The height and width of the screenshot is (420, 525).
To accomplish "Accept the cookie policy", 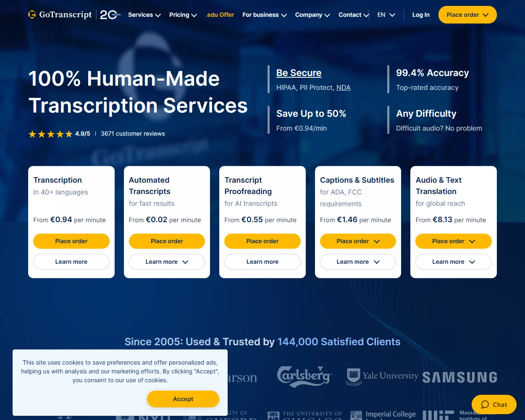I will [x=183, y=399].
